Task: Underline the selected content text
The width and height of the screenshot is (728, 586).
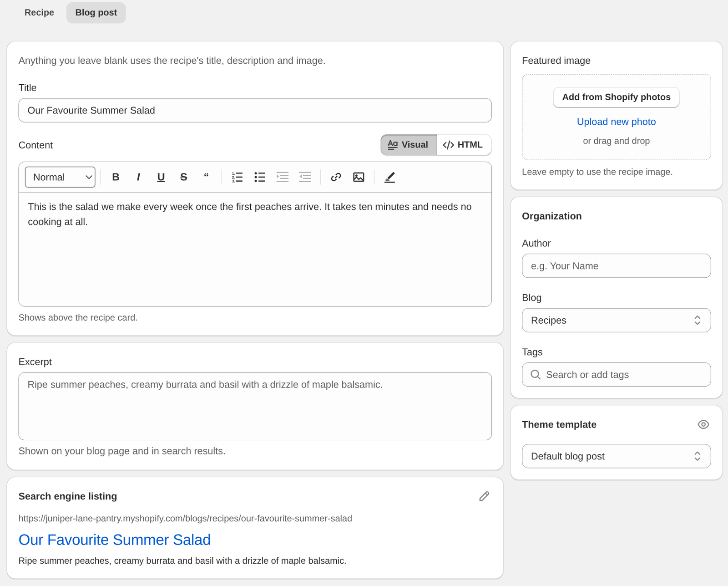Action: pyautogui.click(x=161, y=177)
